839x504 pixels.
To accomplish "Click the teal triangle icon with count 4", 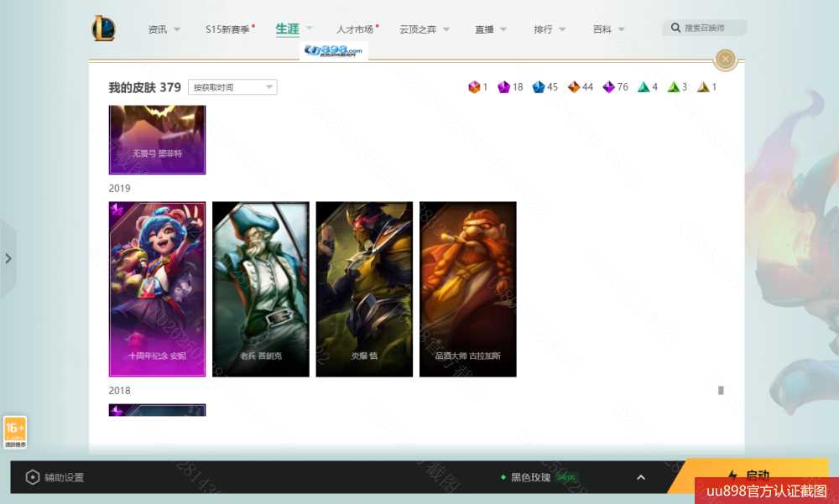I will click(644, 86).
